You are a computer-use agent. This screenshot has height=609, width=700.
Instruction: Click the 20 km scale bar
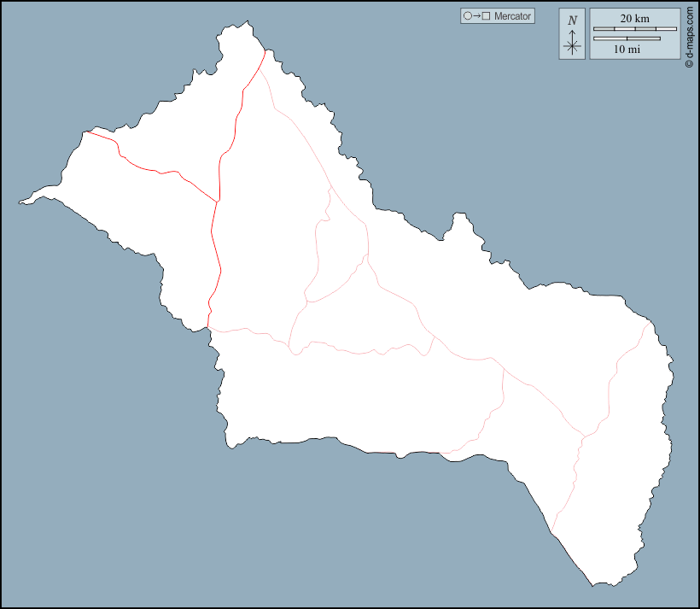click(x=634, y=29)
